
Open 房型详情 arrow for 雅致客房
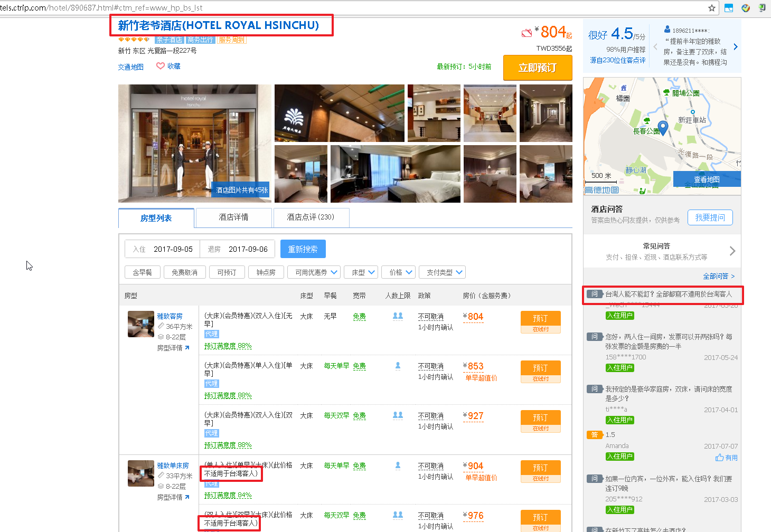point(187,348)
